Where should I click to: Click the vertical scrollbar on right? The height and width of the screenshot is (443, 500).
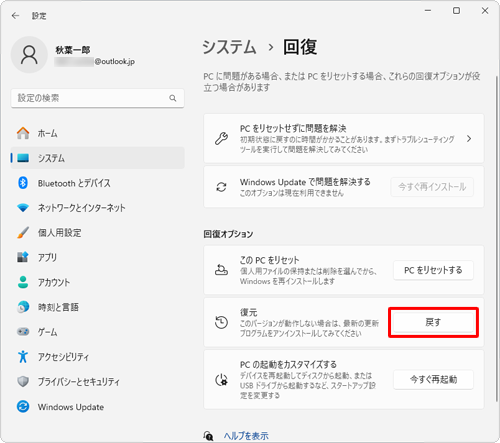497,238
